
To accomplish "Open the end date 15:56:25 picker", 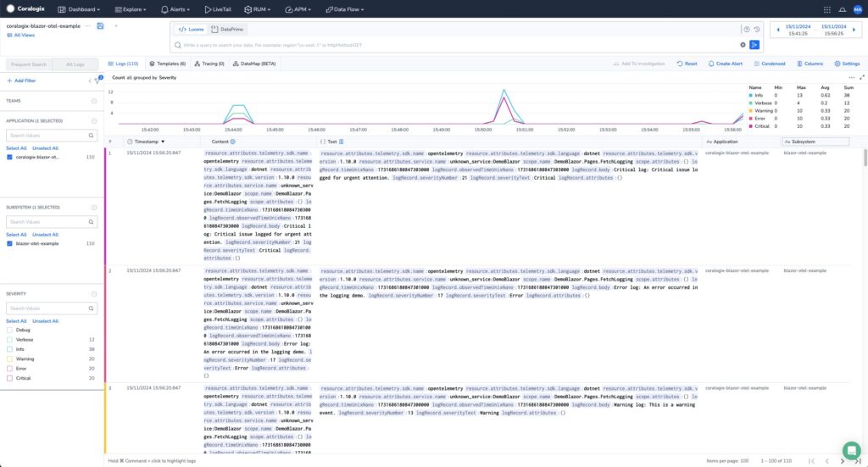I will coord(833,30).
